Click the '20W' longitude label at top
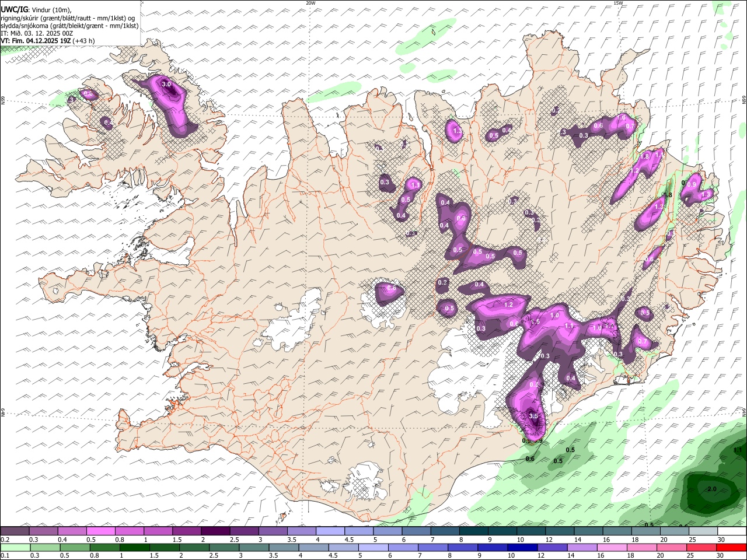The width and height of the screenshot is (747, 560). (x=310, y=3)
